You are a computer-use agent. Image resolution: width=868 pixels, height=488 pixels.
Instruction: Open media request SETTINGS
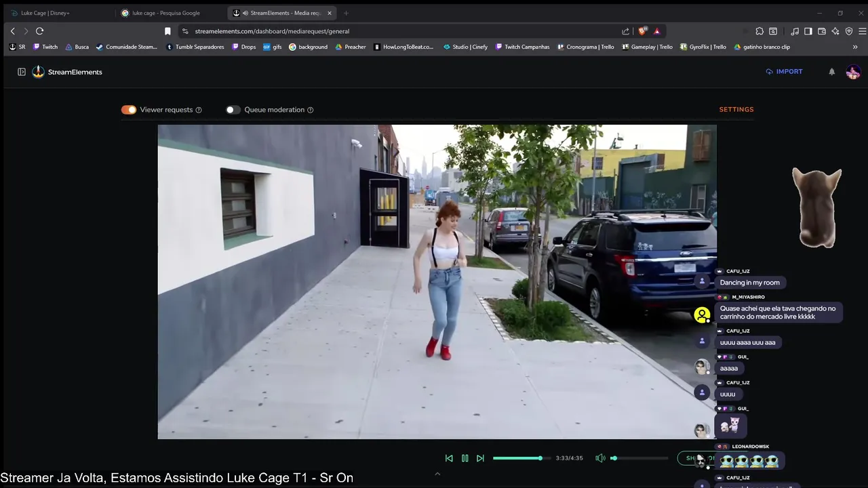[736, 109]
